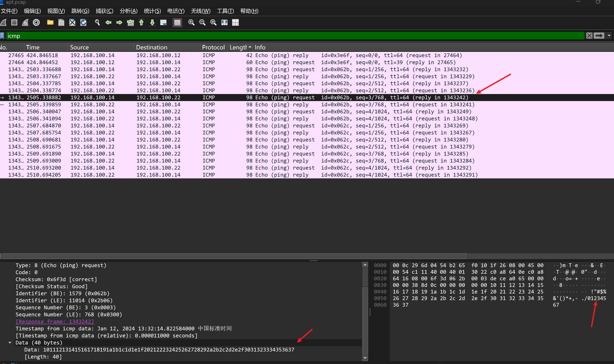The height and width of the screenshot is (364, 614).
Task: Open the capture options gear icon
Action: [x=36, y=23]
